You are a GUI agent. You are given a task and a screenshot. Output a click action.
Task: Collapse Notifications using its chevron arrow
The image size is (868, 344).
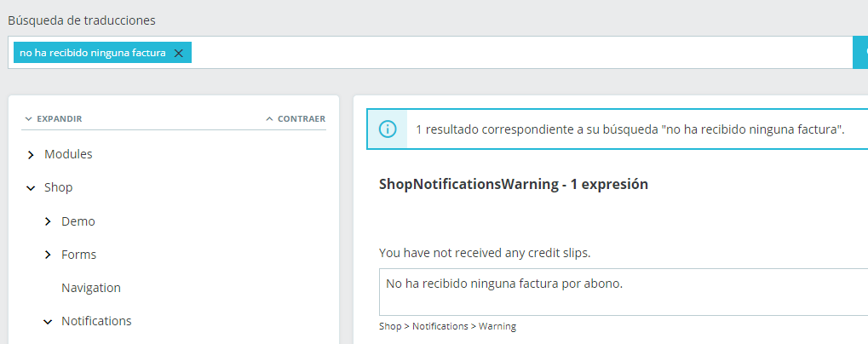[48, 322]
